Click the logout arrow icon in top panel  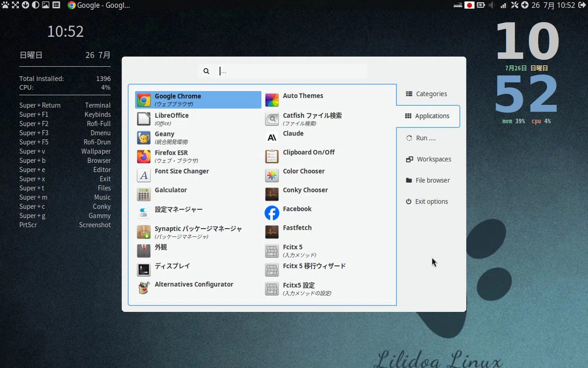(x=582, y=5)
